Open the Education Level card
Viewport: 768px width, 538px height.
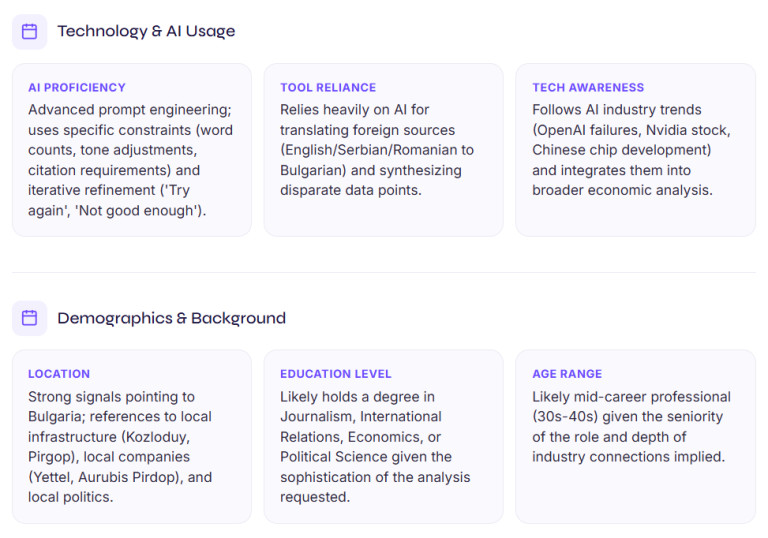[384, 437]
